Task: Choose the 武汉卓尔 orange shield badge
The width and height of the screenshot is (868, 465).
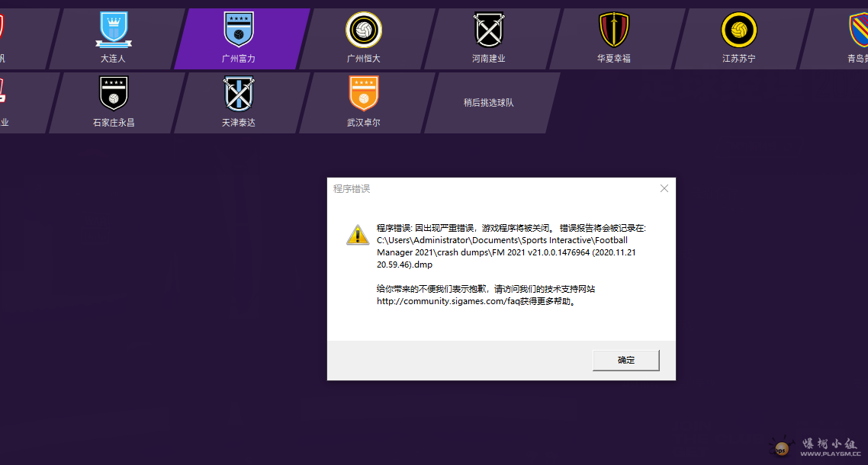Action: [x=364, y=94]
